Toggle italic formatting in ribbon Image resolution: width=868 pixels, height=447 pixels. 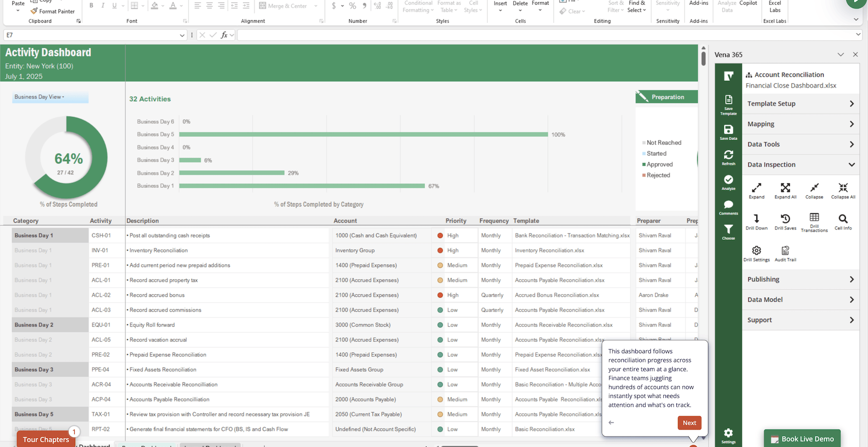point(103,6)
